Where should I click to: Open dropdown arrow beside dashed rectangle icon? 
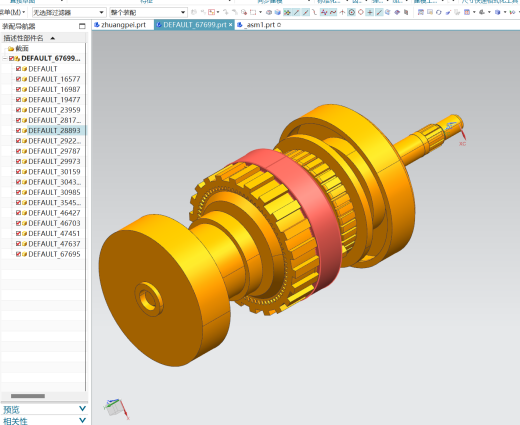click(x=260, y=12)
